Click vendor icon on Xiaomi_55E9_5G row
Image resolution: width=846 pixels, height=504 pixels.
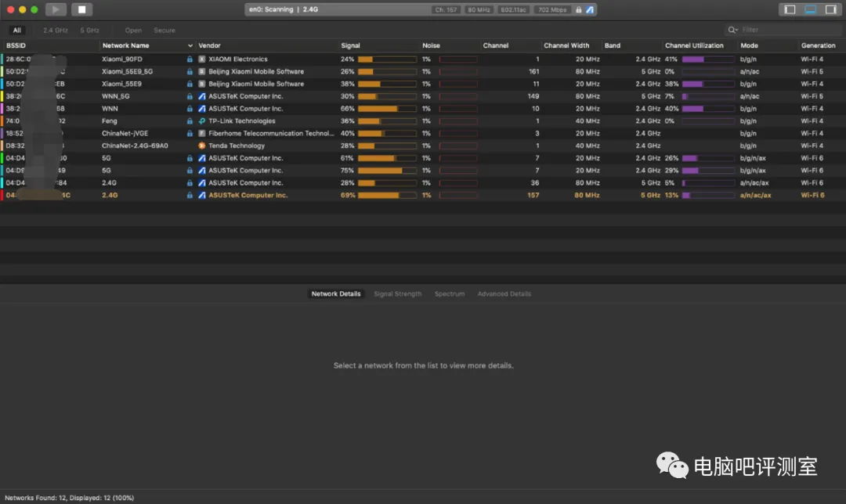click(x=202, y=72)
